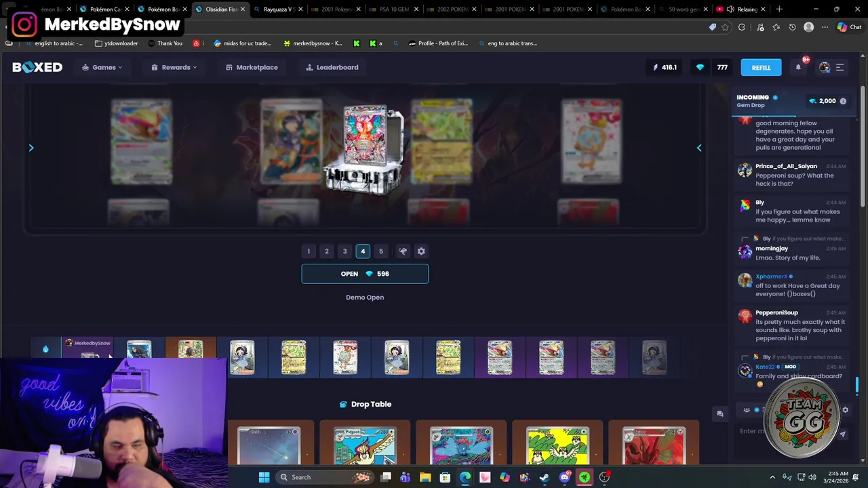This screenshot has width=868, height=488.
Task: Click the MerkedBySnow entry in recent drops
Action: coord(87,346)
